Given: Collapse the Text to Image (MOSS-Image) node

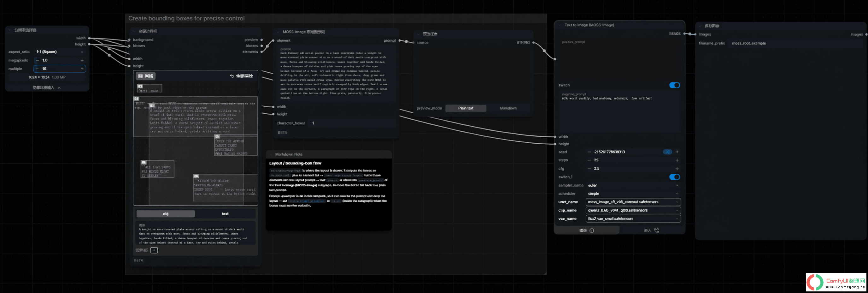Looking at the screenshot, I should point(560,25).
